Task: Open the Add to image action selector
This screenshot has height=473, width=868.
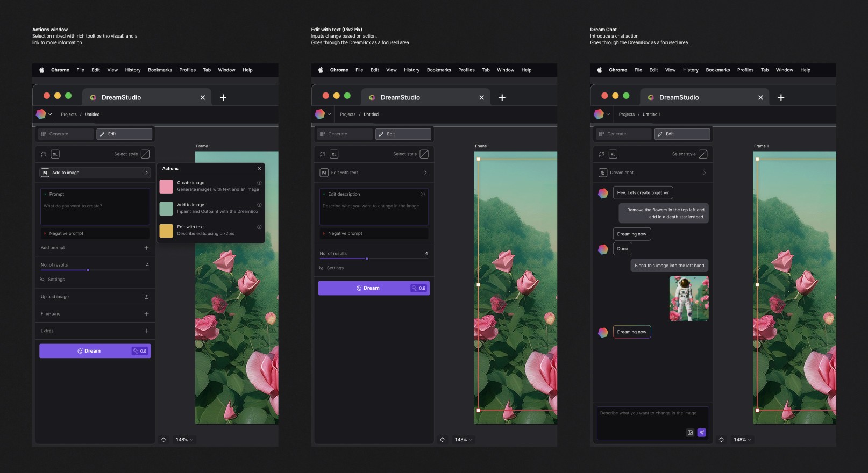Action: (x=95, y=173)
